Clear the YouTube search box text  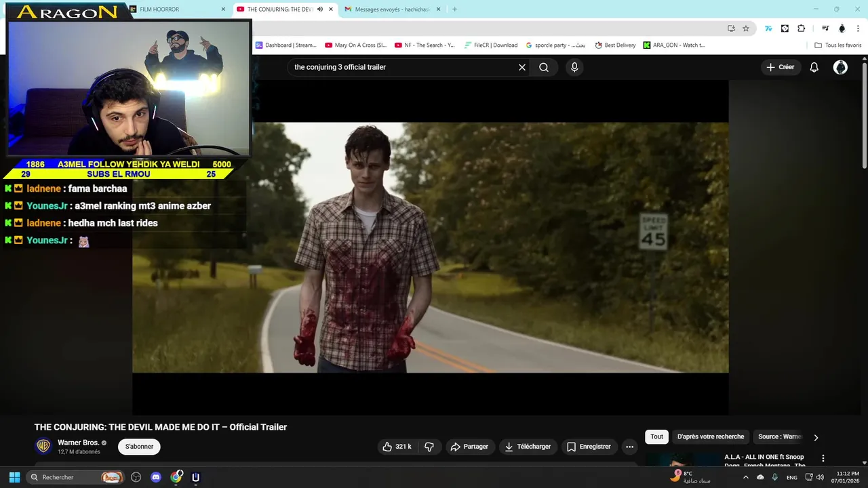coord(522,67)
